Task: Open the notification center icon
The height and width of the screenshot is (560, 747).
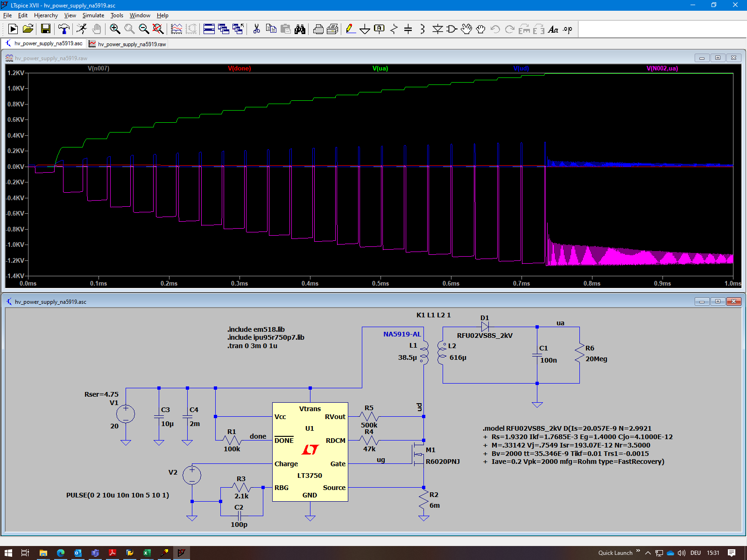Action: tap(732, 553)
